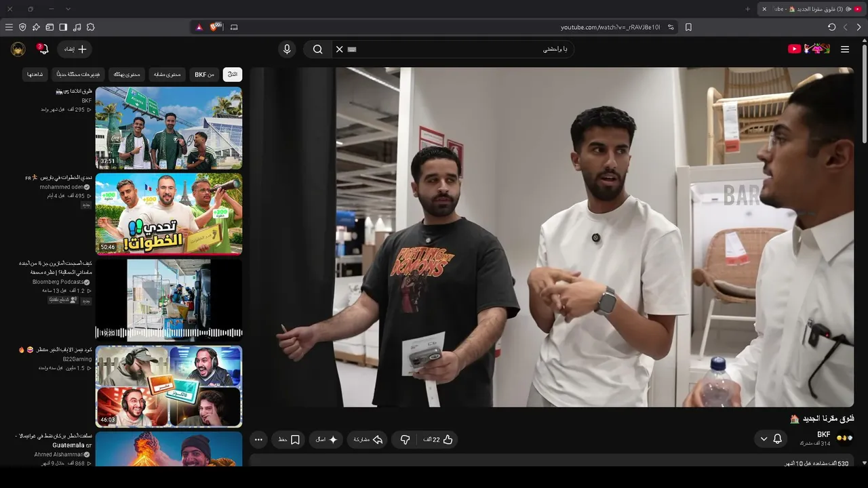Open a new browser tab
Image resolution: width=868 pixels, height=488 pixels.
click(x=747, y=9)
